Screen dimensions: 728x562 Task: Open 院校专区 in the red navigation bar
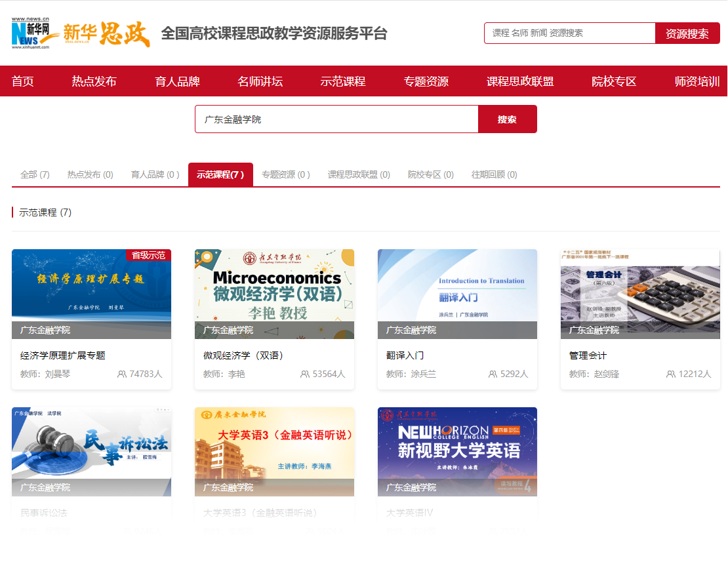coord(614,81)
